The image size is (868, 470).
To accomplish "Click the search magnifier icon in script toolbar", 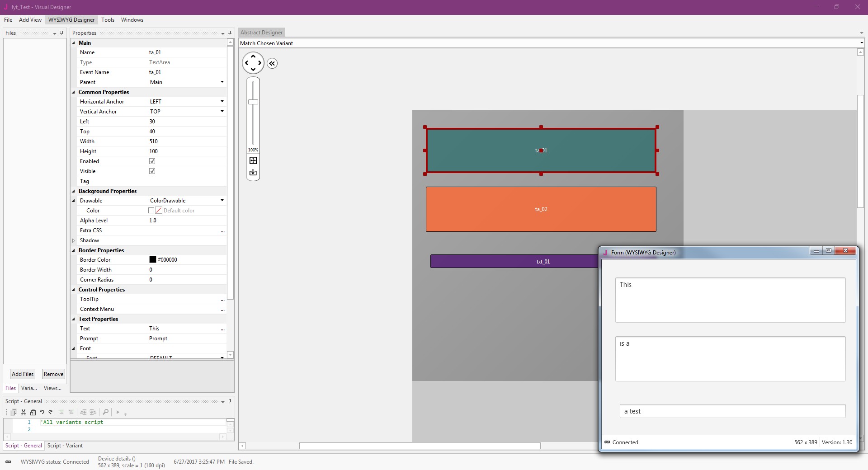I will pyautogui.click(x=105, y=412).
